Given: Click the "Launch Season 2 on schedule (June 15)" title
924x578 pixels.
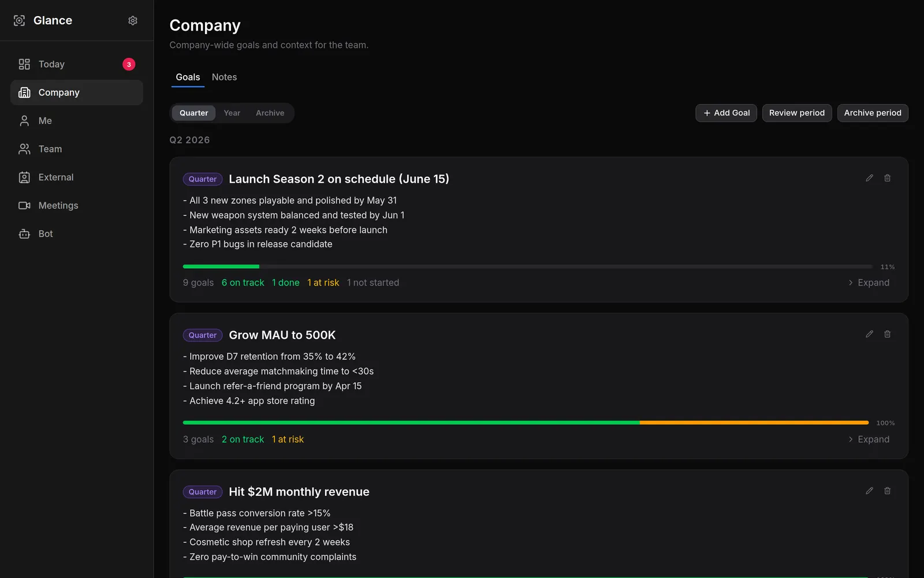Looking at the screenshot, I should point(339,179).
